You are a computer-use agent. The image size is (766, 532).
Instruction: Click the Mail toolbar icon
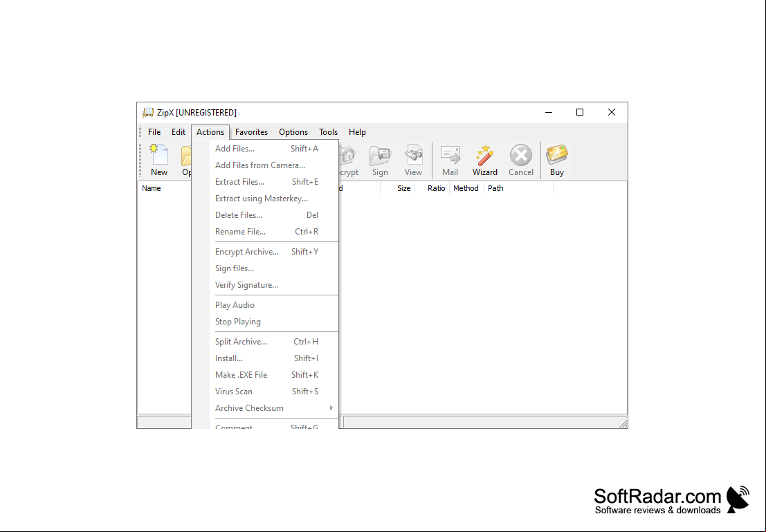tap(450, 160)
